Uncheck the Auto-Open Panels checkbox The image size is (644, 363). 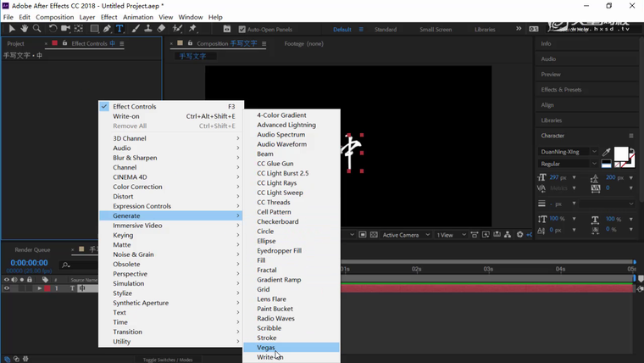[242, 30]
